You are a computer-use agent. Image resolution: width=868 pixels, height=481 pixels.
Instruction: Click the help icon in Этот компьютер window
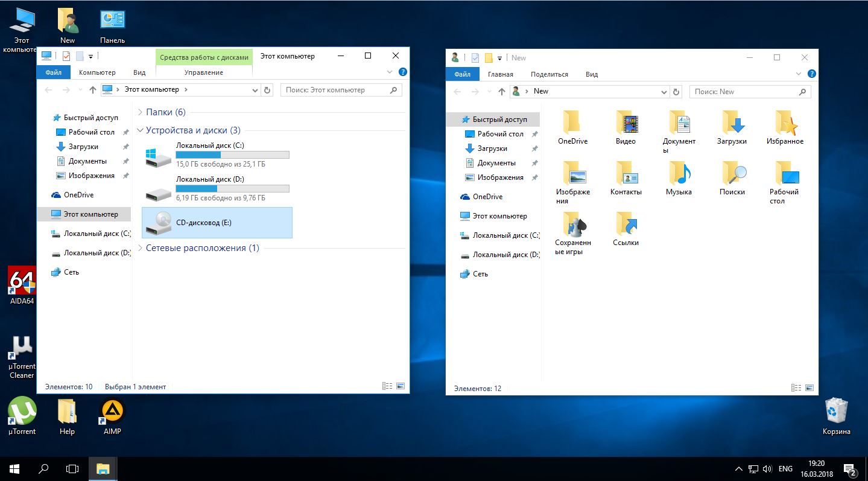[x=402, y=72]
